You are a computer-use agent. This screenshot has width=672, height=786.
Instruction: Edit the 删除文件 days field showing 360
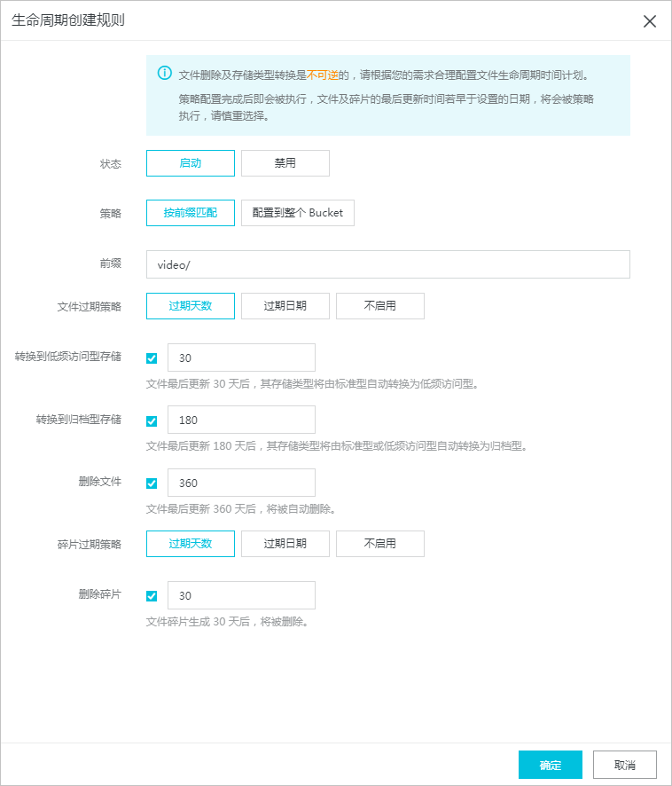coord(241,483)
